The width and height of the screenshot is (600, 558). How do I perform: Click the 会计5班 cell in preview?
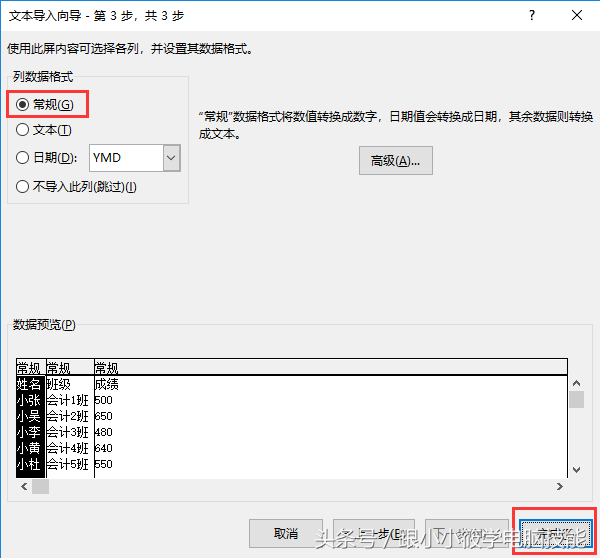68,464
